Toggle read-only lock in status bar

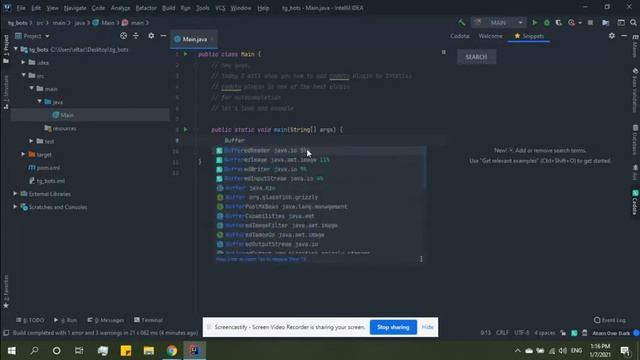563,333
